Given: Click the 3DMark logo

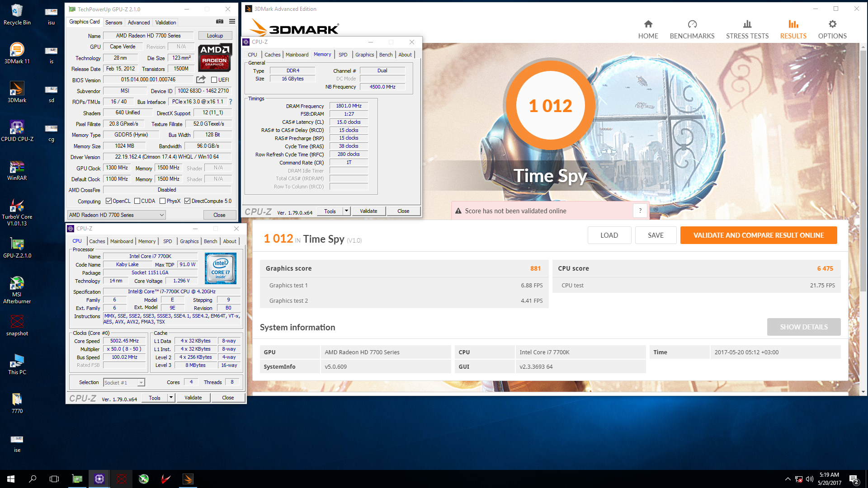Looking at the screenshot, I should point(294,27).
